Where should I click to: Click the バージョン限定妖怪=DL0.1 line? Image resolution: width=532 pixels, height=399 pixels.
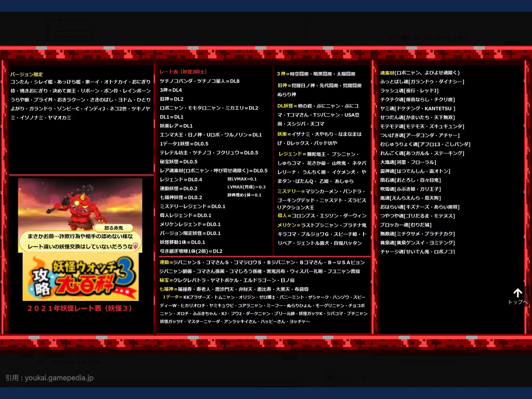pyautogui.click(x=190, y=233)
